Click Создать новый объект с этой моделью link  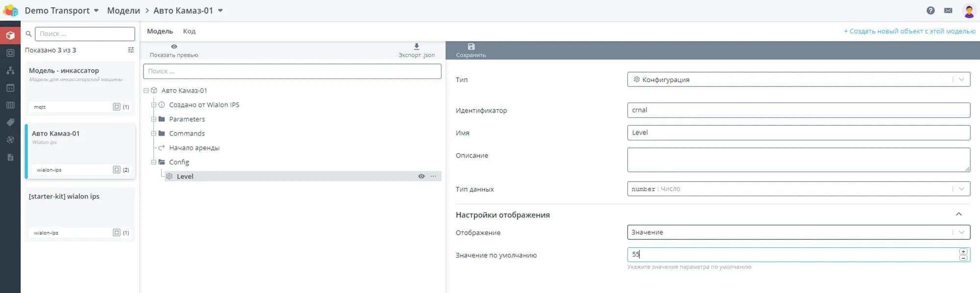coord(909,31)
